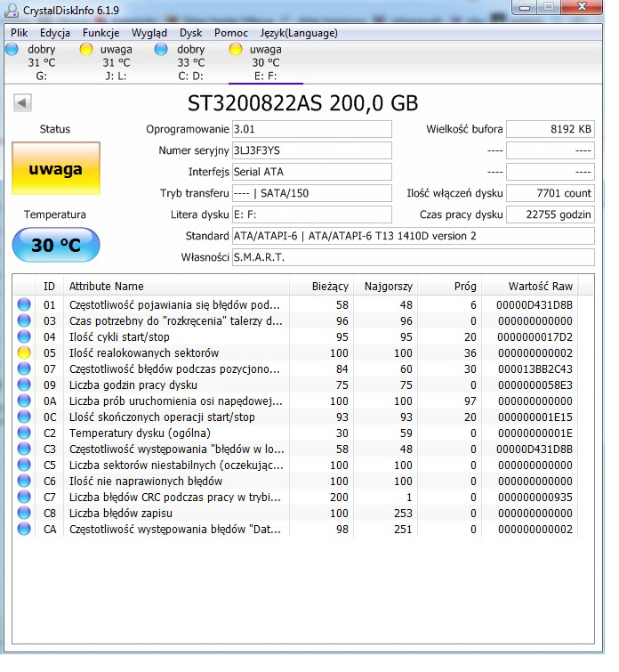This screenshot has height=672, width=619.
Task: Click the Własności field S.M.A.R.T.
Action: [x=414, y=257]
